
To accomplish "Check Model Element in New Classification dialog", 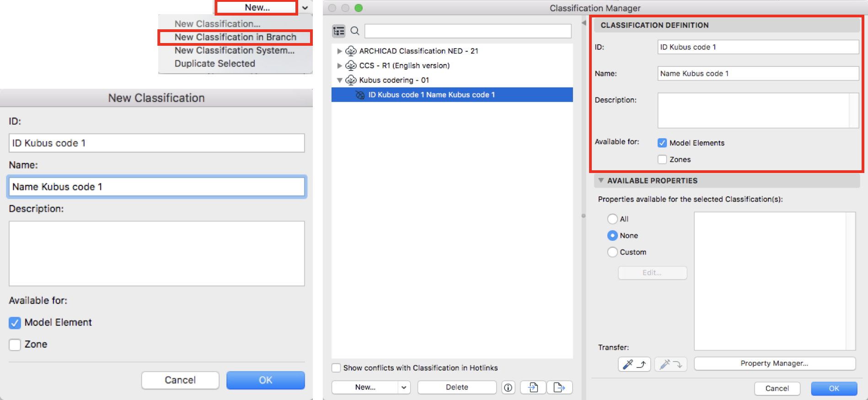I will pos(15,323).
